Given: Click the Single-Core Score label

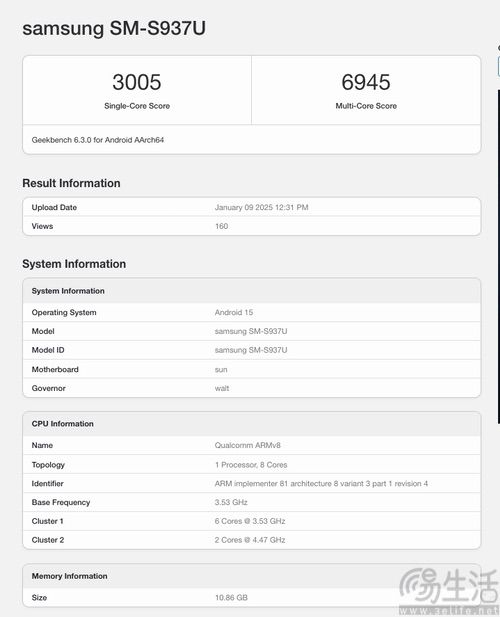Looking at the screenshot, I should 137,106.
